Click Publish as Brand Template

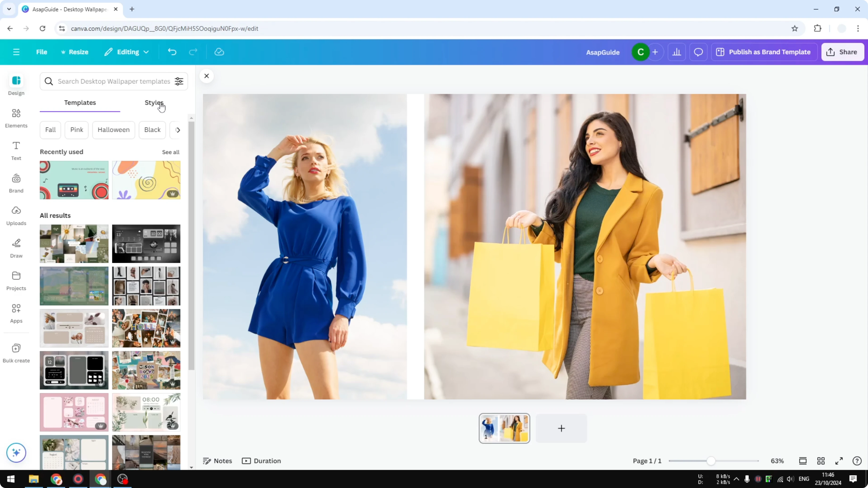pyautogui.click(x=764, y=52)
